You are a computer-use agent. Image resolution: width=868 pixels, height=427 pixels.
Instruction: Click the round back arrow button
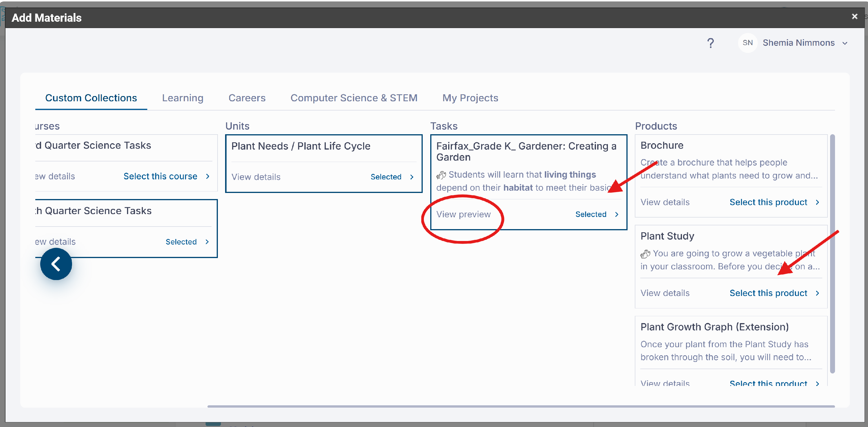[56, 264]
